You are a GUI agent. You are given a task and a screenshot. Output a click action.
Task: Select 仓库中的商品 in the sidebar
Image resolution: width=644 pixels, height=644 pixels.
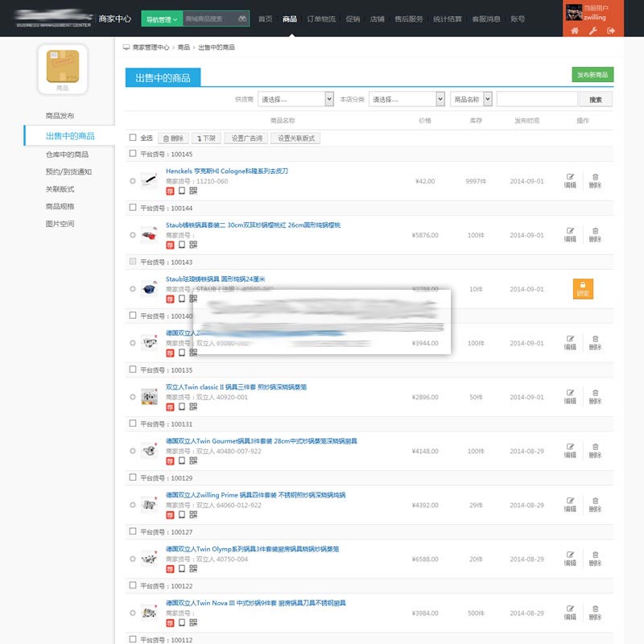point(67,155)
